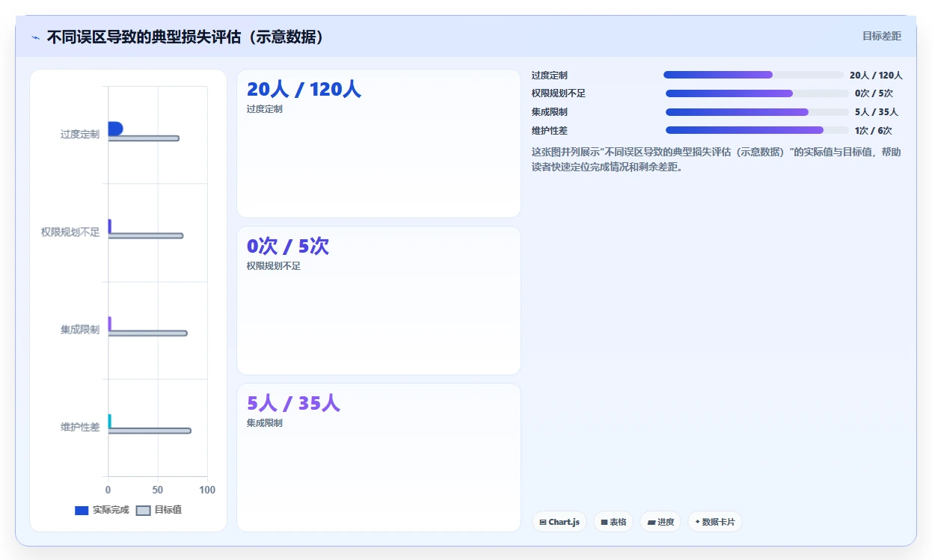
Task: Click the 目标差距 label in the header
Action: click(882, 36)
